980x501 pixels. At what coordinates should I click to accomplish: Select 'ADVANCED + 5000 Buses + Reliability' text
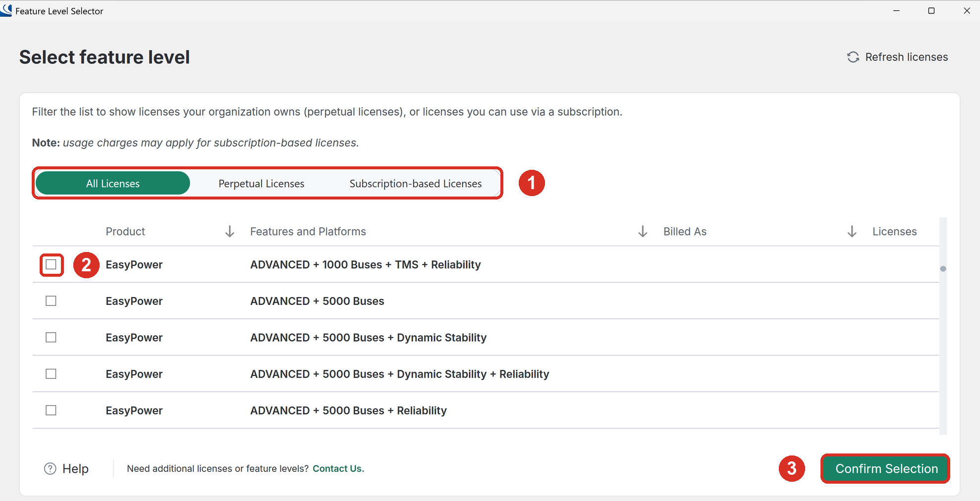click(348, 410)
